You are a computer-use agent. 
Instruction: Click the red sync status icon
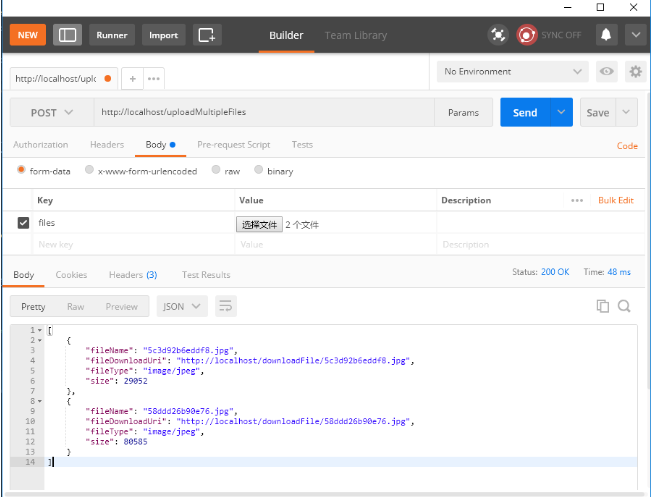[526, 35]
